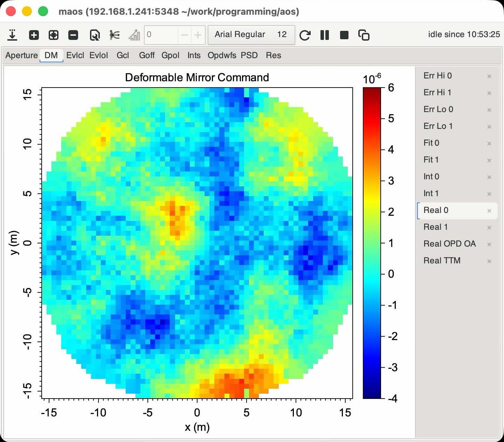Stop the drawing with square icon
The height and width of the screenshot is (442, 504).
pyautogui.click(x=344, y=35)
